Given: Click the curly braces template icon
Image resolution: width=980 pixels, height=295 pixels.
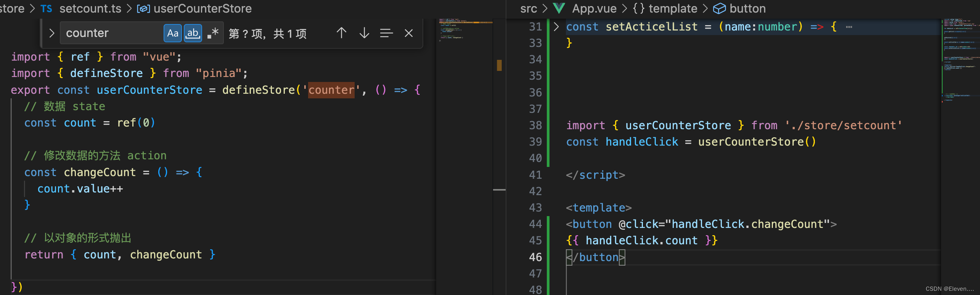Looking at the screenshot, I should pos(639,8).
